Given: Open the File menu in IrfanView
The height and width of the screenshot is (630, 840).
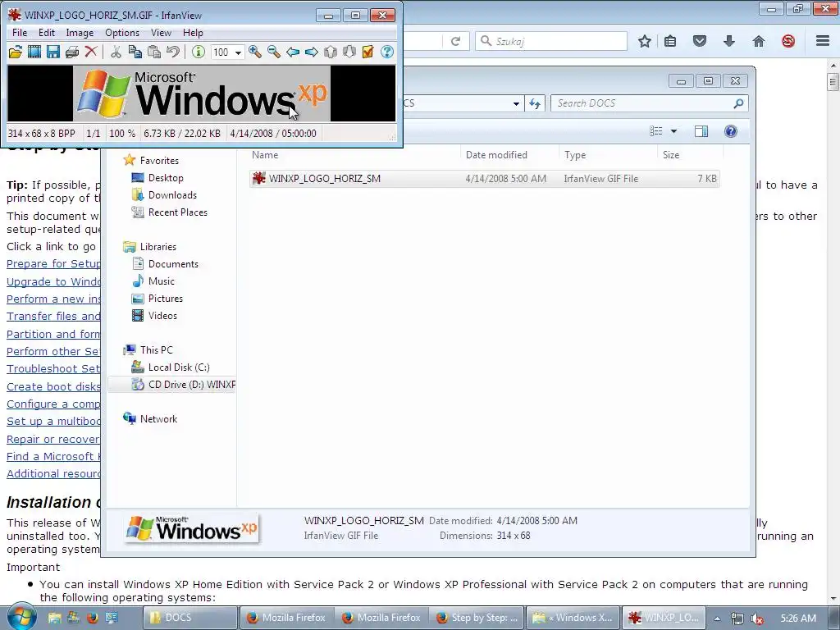Looking at the screenshot, I should coord(20,33).
